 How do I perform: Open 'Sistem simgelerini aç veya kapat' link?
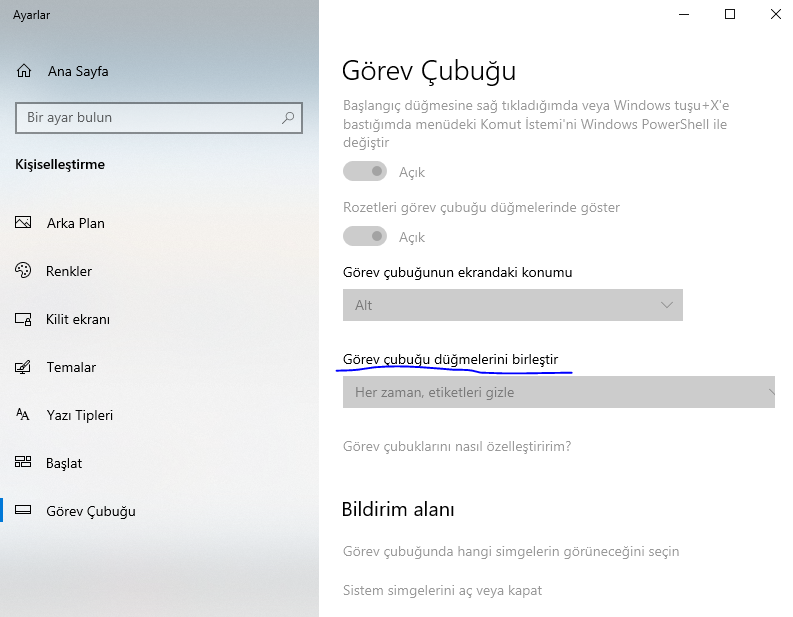tap(442, 590)
